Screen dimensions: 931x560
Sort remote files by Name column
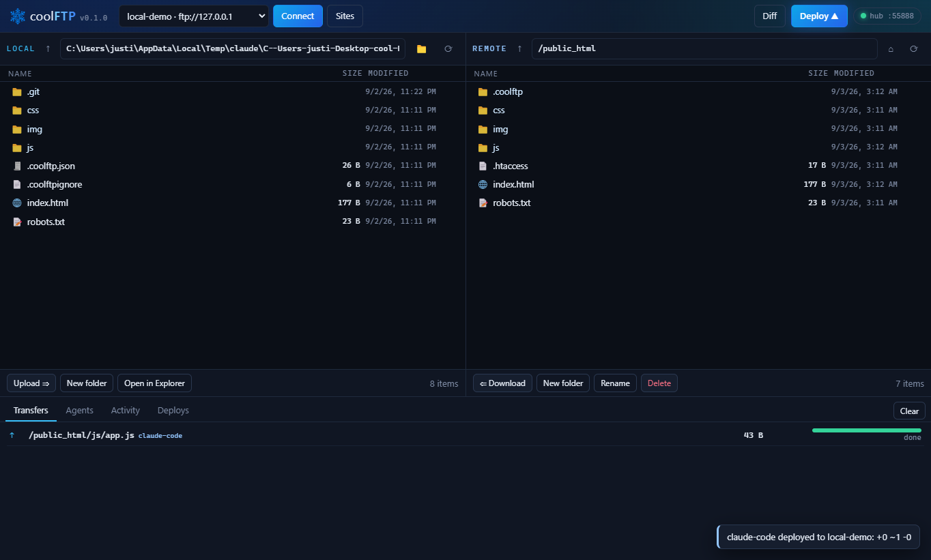point(486,73)
